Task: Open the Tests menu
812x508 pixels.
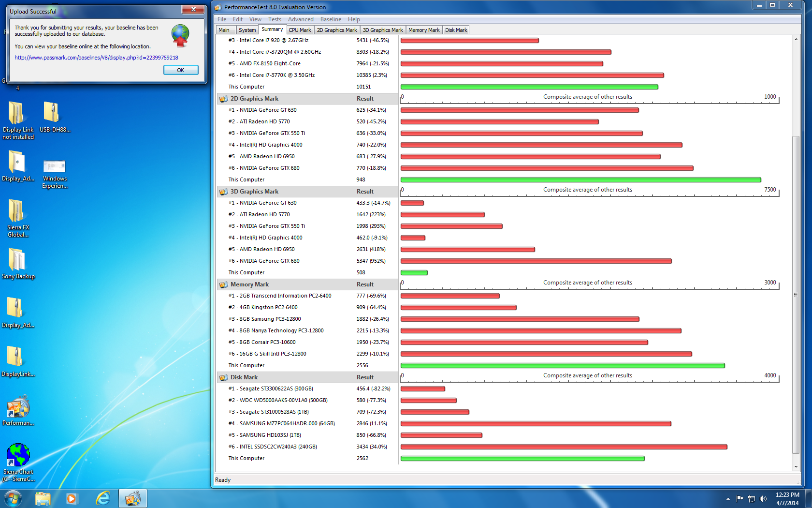Action: pos(275,19)
